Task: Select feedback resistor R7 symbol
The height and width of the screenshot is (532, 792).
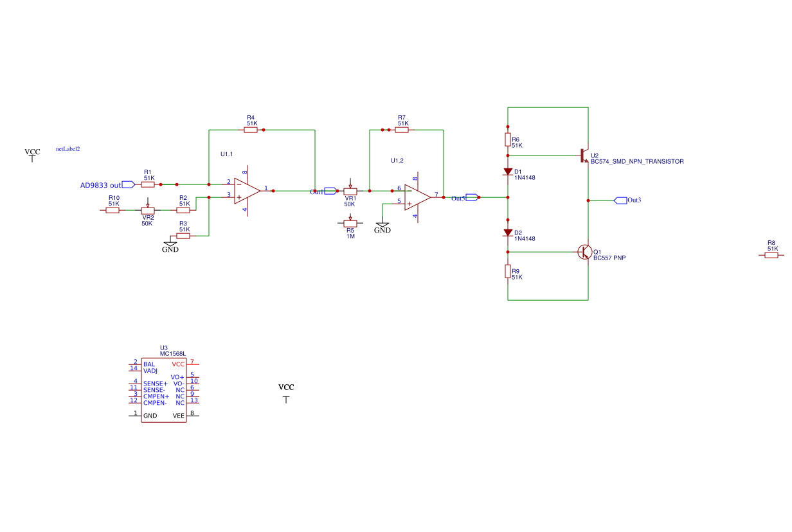Action: pyautogui.click(x=402, y=130)
